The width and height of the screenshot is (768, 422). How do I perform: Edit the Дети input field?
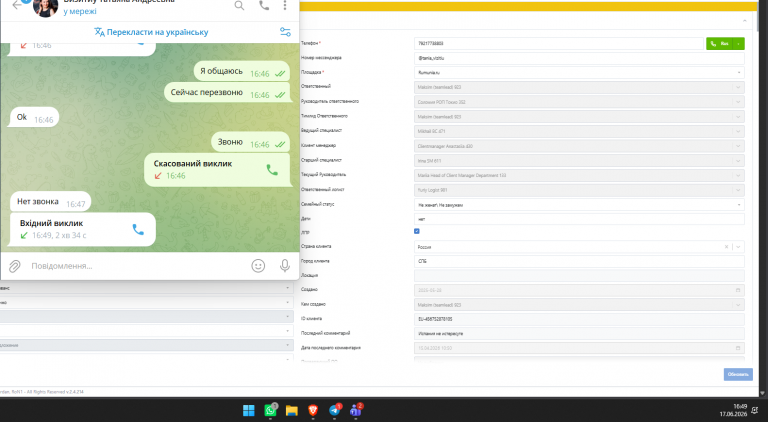(x=579, y=219)
